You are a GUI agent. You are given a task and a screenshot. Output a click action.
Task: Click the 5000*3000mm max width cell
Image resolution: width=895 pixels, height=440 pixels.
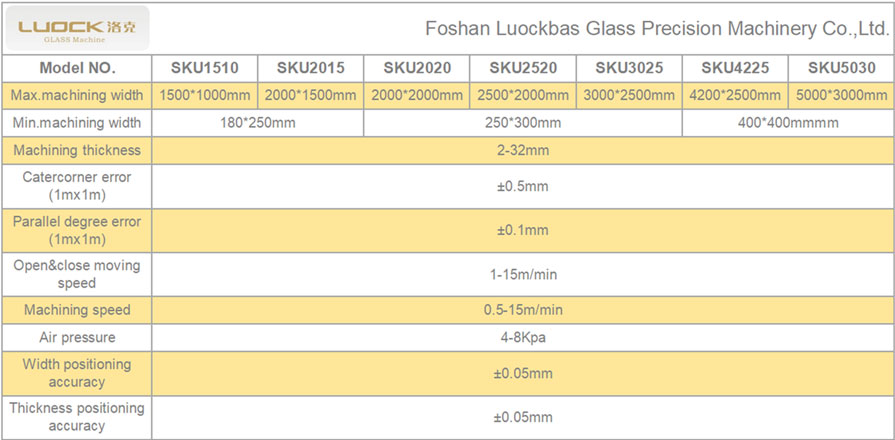click(x=841, y=95)
